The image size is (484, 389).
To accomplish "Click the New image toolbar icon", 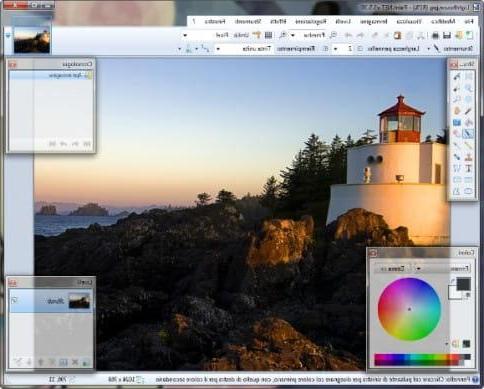I will point(470,35).
